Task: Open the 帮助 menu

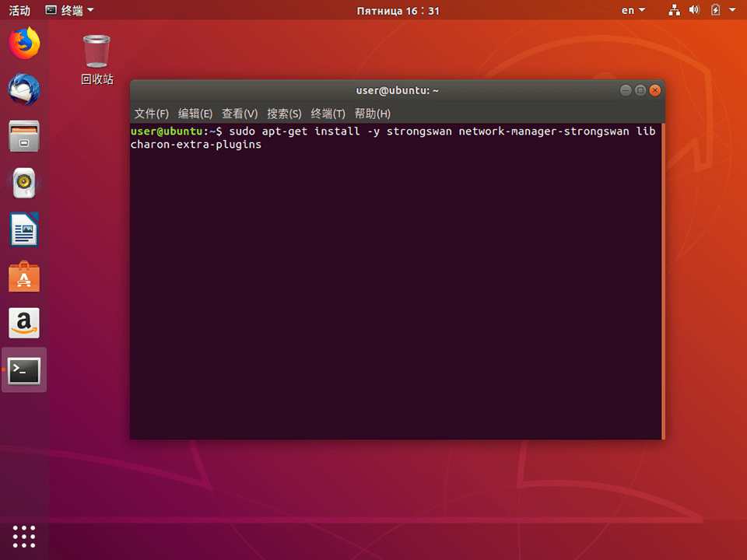Action: (x=372, y=114)
